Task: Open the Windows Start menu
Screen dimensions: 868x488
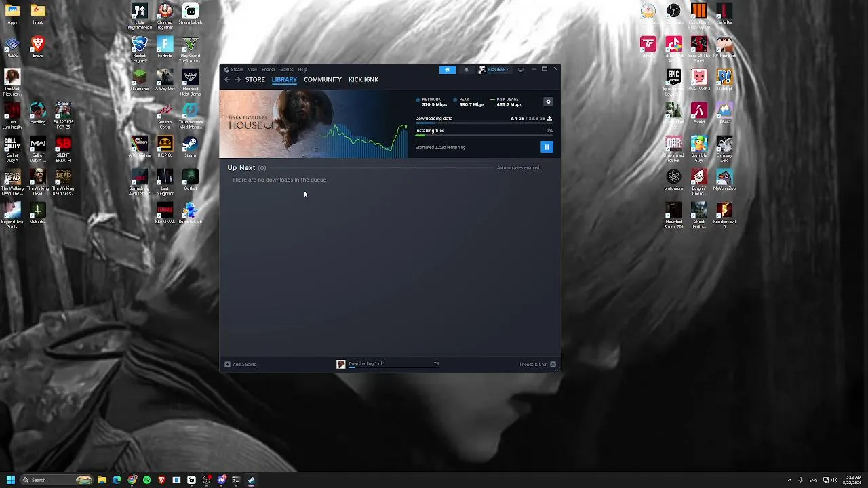Action: 10,480
